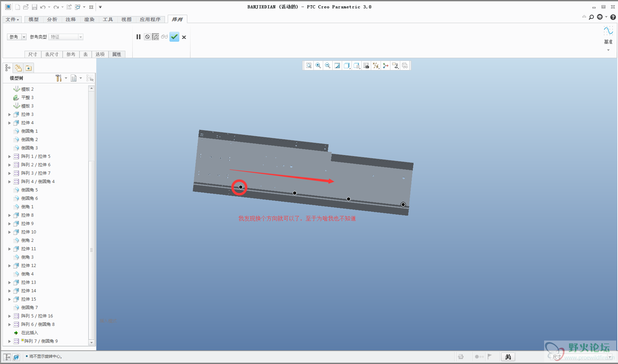Select 平整 3 in model tree

(x=27, y=98)
